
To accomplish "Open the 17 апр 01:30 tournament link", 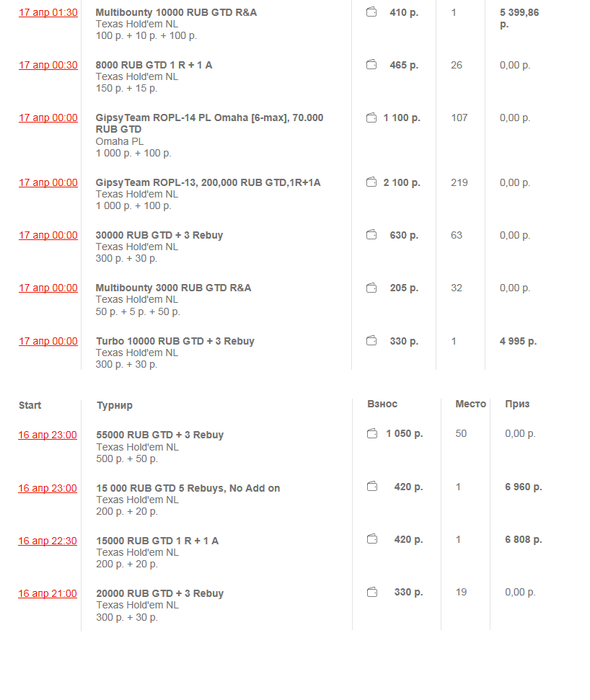I will 48,12.
